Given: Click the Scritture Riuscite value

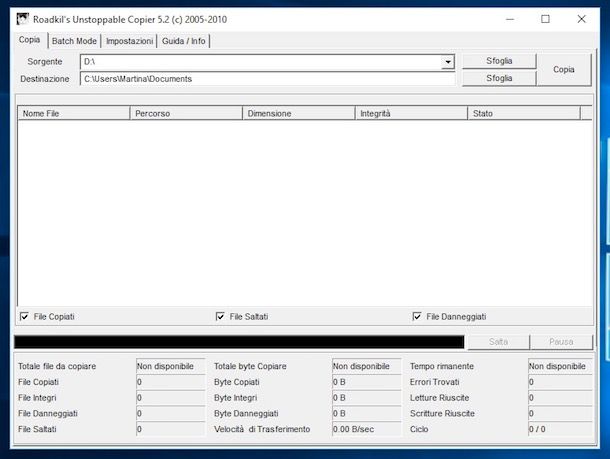Looking at the screenshot, I should tap(560, 413).
